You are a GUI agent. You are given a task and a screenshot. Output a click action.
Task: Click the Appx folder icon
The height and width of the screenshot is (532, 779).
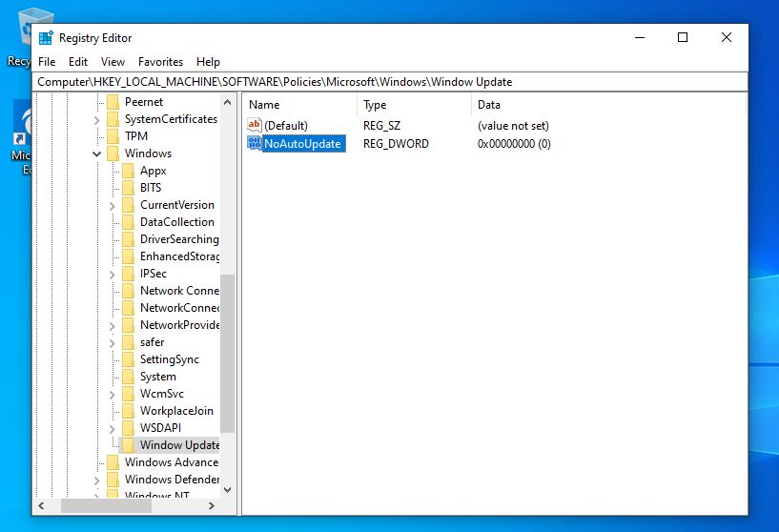128,171
